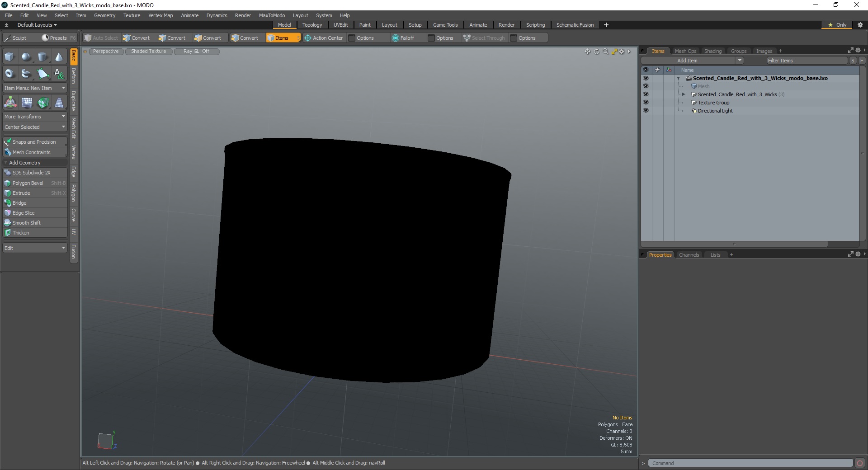868x470 pixels.
Task: Select the Directional Light item row
Action: click(750, 111)
